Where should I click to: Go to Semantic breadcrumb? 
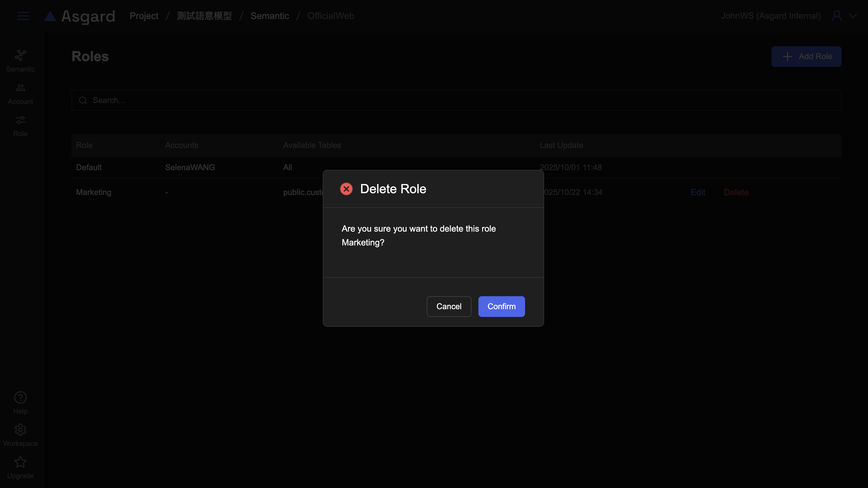coord(269,16)
